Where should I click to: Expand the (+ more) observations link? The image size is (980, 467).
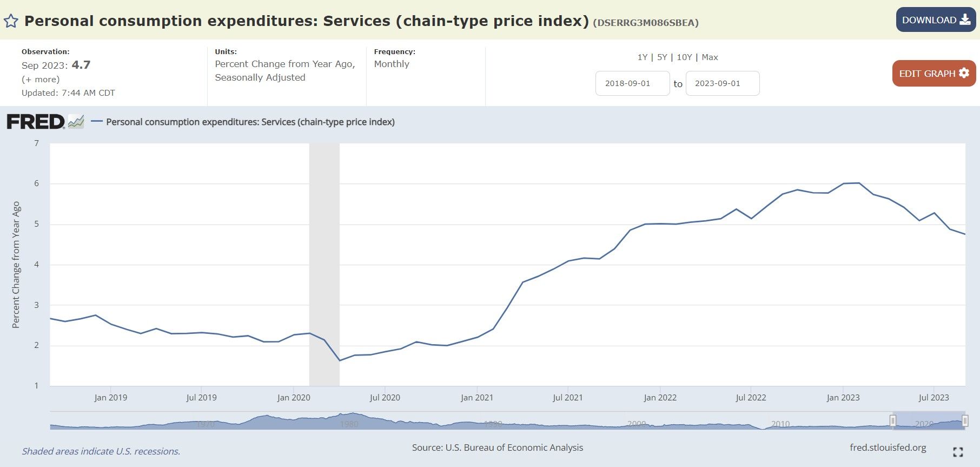tap(41, 79)
